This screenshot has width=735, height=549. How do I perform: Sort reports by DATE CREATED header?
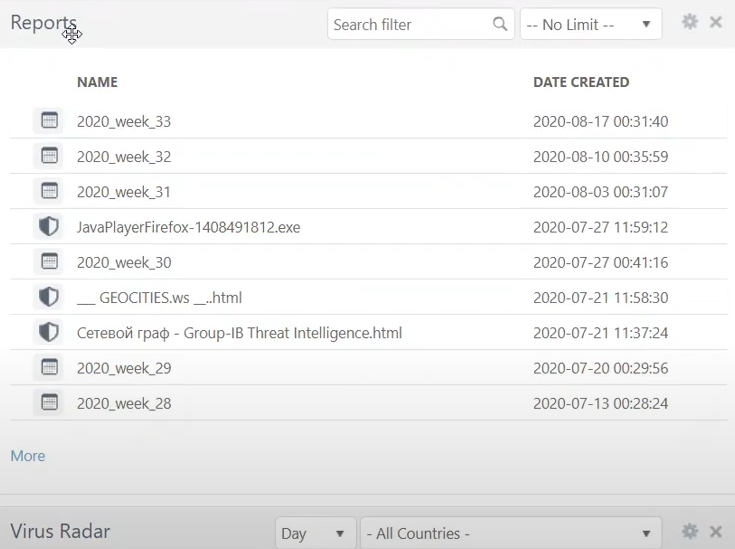point(581,82)
